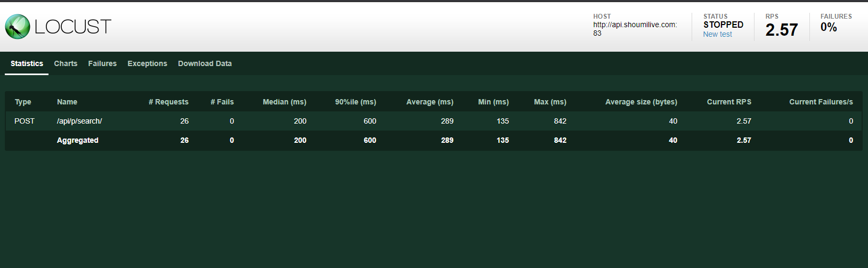Click requests count 26 in Aggregated row

(184, 140)
